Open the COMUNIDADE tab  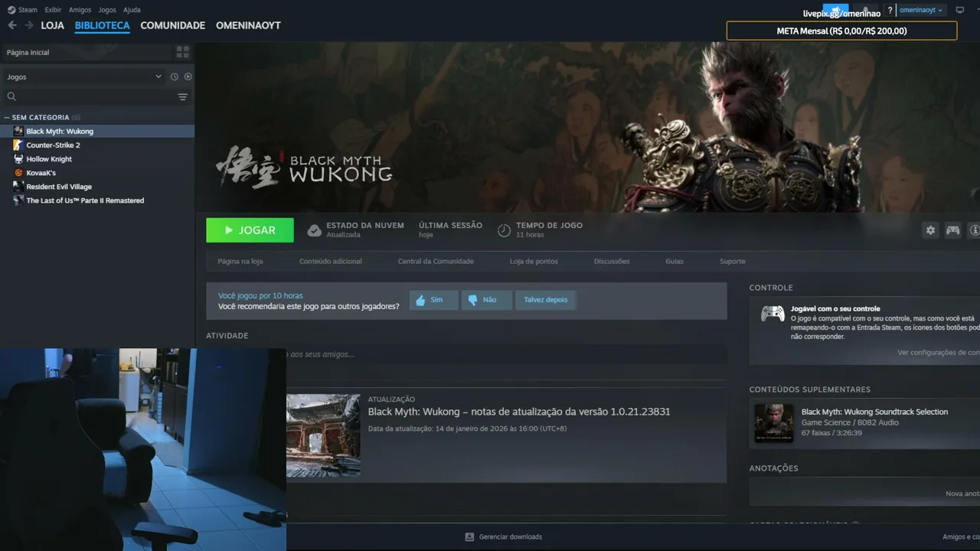coord(173,25)
